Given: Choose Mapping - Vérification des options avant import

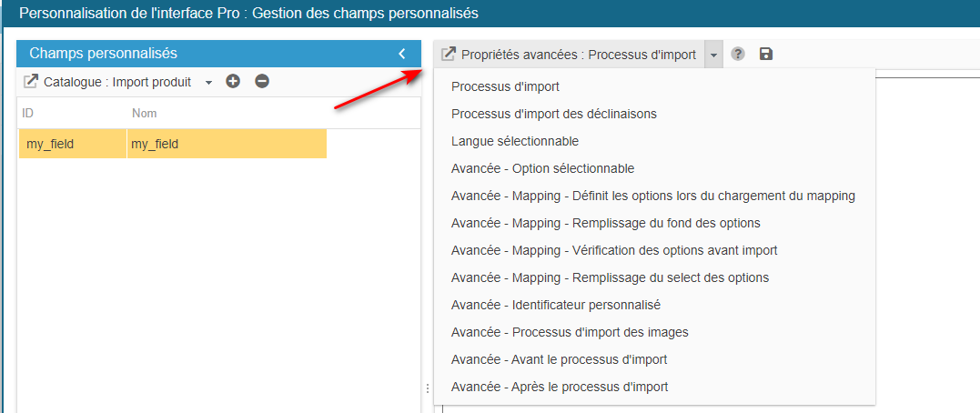Looking at the screenshot, I should coord(614,251).
